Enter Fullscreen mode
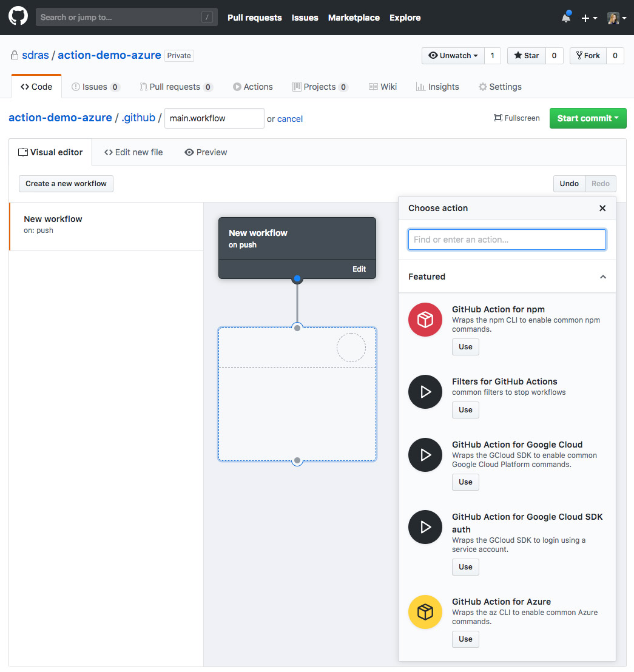The image size is (634, 672). tap(516, 118)
